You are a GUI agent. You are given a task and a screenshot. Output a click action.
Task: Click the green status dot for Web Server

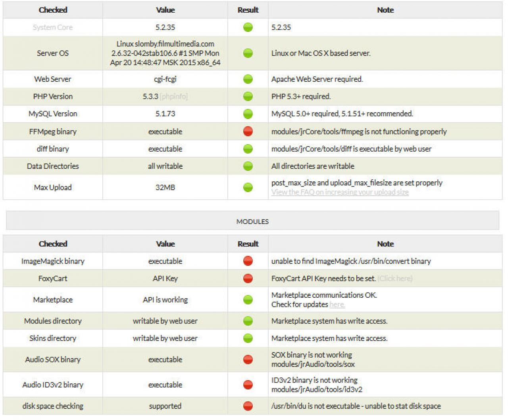248,79
